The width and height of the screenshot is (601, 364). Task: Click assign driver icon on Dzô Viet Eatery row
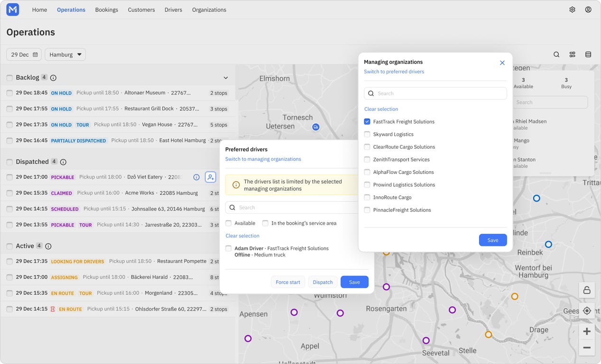(210, 177)
